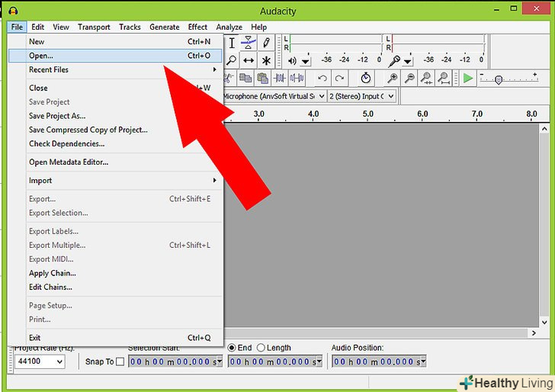Click the Zoom In magnifier icon
The height and width of the screenshot is (392, 555).
[x=393, y=78]
